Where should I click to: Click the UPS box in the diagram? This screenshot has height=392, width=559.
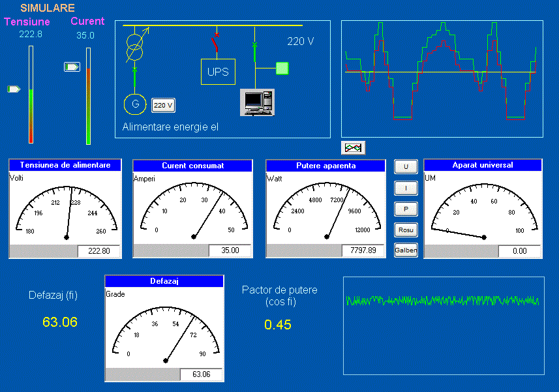pyautogui.click(x=218, y=72)
